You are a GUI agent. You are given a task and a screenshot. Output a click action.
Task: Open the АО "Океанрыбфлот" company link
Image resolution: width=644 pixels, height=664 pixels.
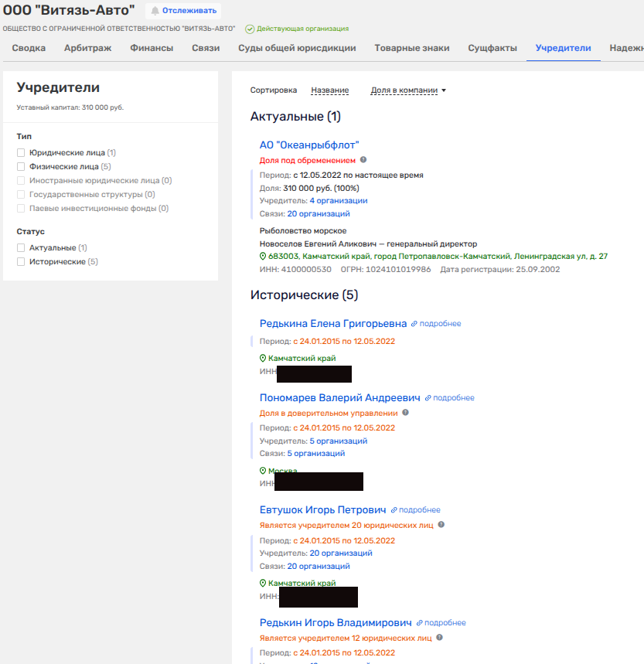coord(309,145)
